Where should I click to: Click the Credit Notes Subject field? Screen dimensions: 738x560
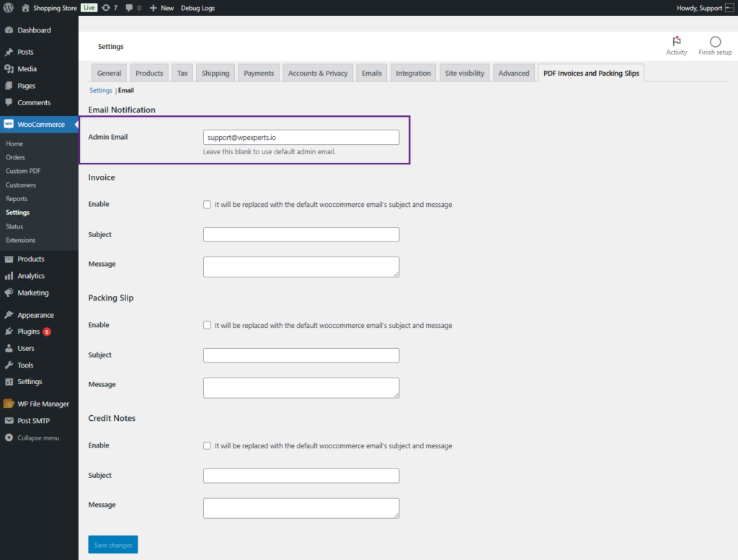tap(301, 476)
